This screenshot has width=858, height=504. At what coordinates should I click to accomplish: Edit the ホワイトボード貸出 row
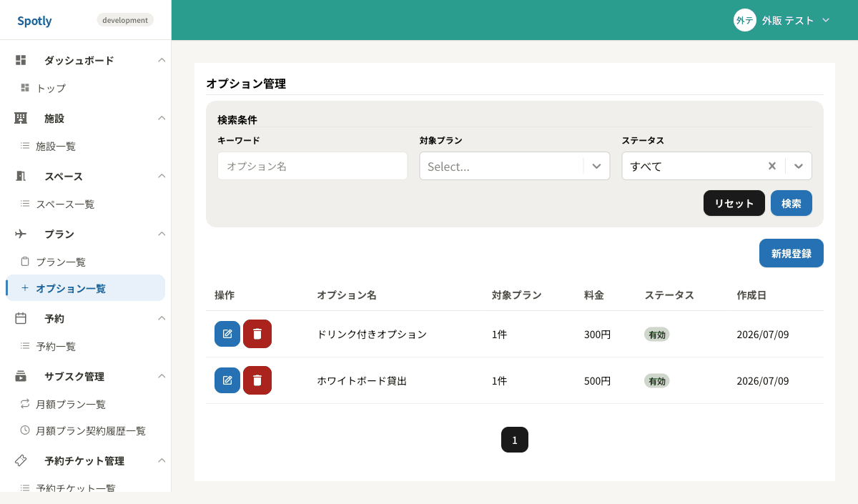coord(227,380)
